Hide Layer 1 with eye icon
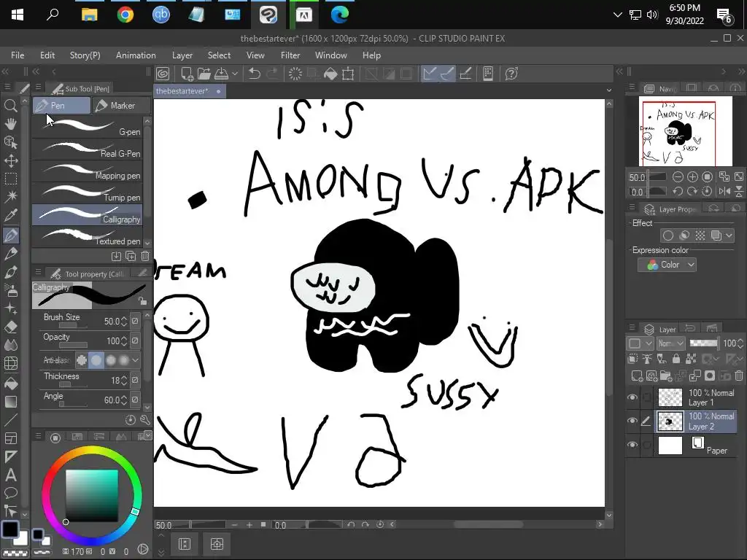The height and width of the screenshot is (560, 747). pyautogui.click(x=632, y=397)
